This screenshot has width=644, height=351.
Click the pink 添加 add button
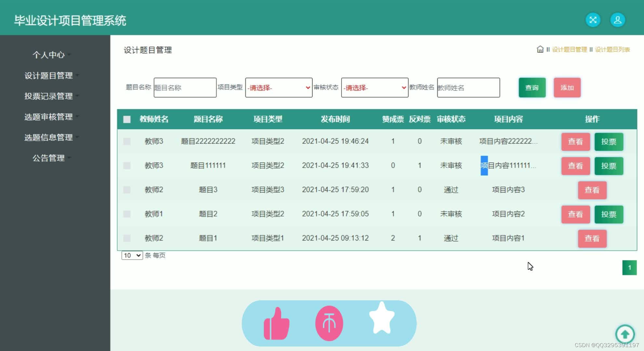[x=567, y=87]
